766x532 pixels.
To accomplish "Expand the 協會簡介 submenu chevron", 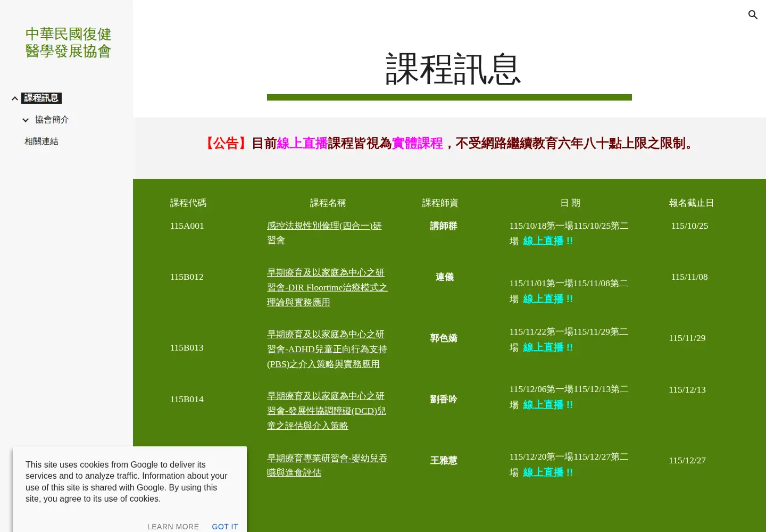I will 26,120.
